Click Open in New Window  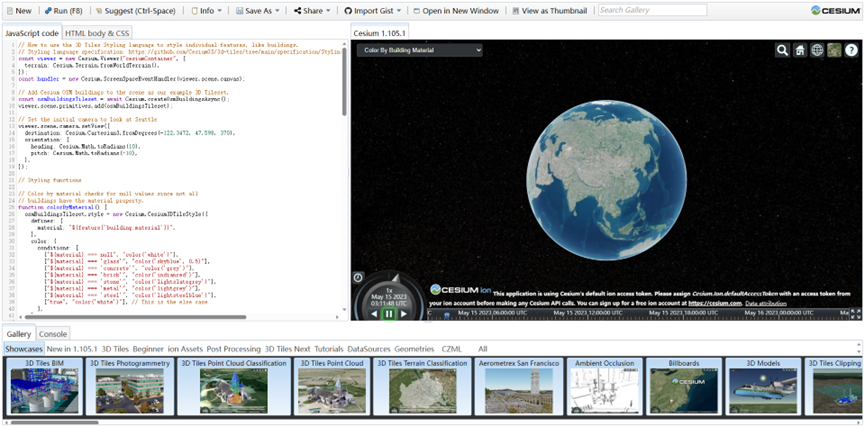coord(456,10)
